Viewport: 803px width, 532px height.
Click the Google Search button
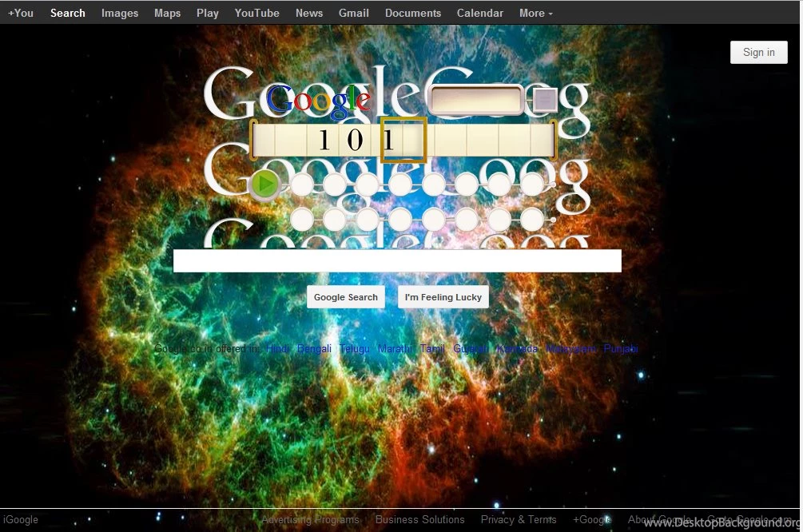coord(346,297)
